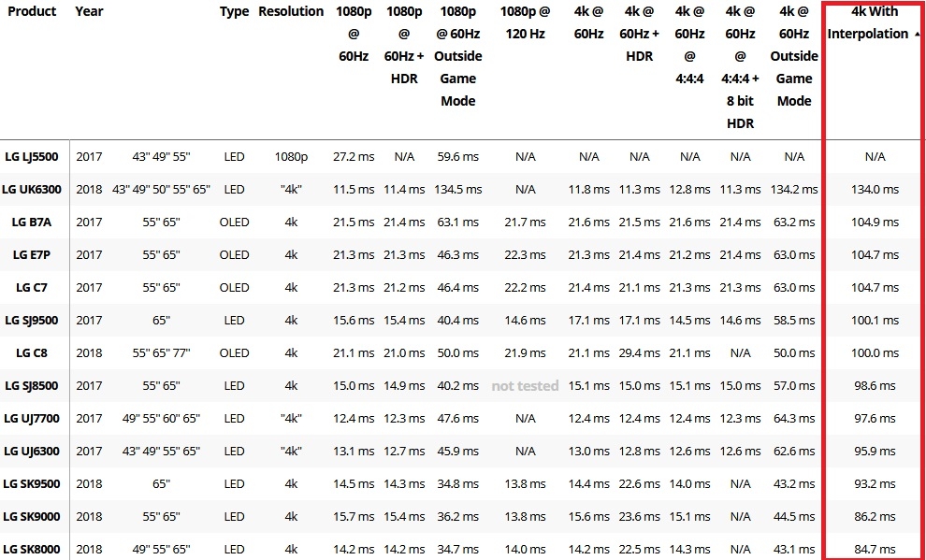Select the "47.6 ms" value

click(x=458, y=419)
